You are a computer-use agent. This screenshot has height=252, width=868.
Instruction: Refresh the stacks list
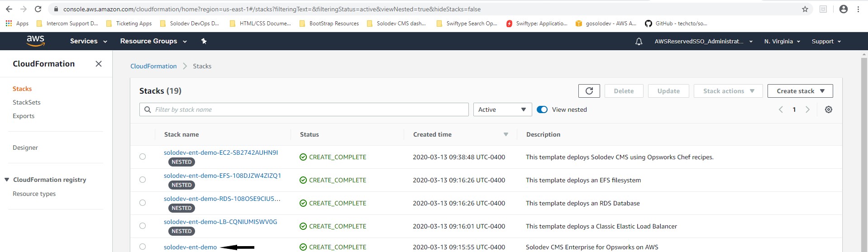click(x=589, y=91)
